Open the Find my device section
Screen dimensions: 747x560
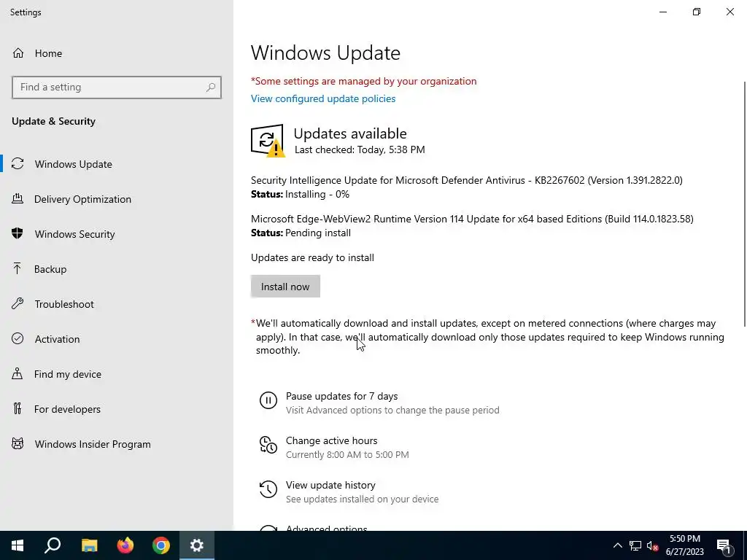117,374
